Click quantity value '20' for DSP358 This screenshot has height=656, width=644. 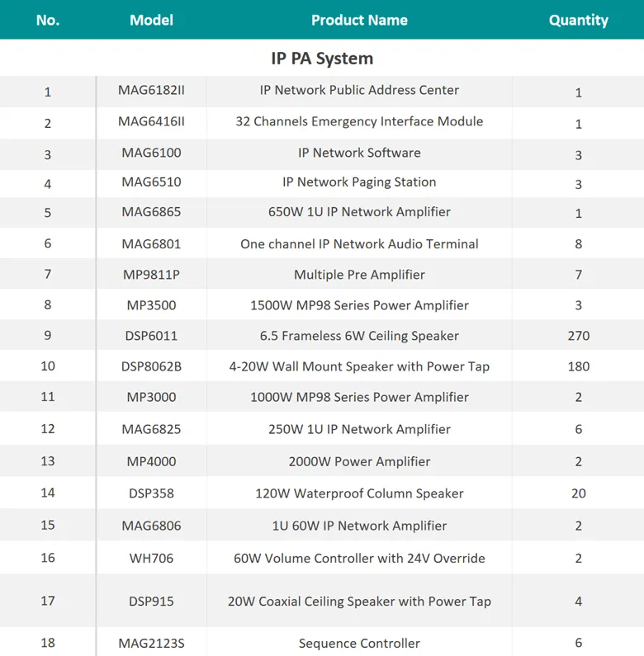click(578, 493)
